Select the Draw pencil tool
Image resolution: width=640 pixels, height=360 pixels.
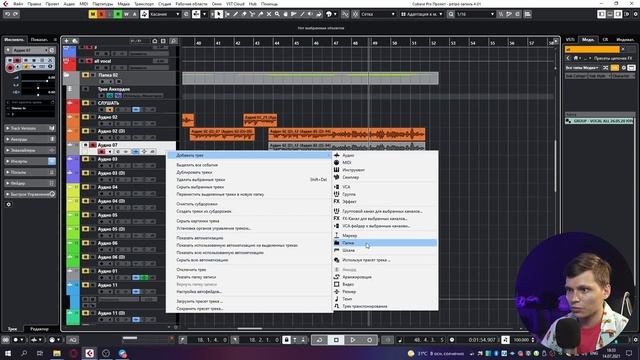[x=236, y=14]
